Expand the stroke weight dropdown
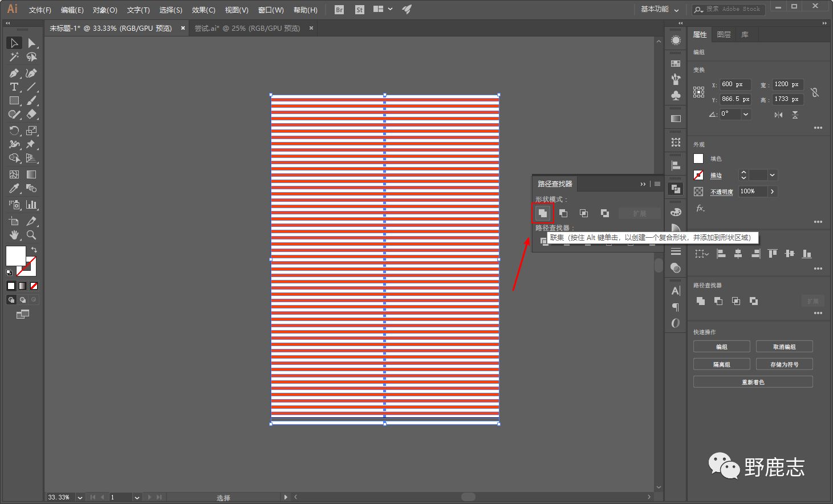This screenshot has height=504, width=833. click(x=772, y=175)
